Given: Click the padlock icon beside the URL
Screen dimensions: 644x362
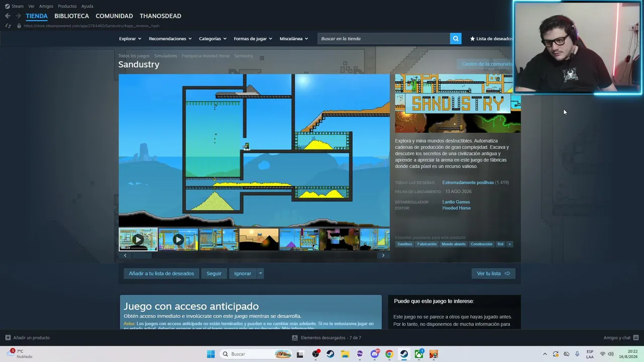Looking at the screenshot, I should point(19,26).
